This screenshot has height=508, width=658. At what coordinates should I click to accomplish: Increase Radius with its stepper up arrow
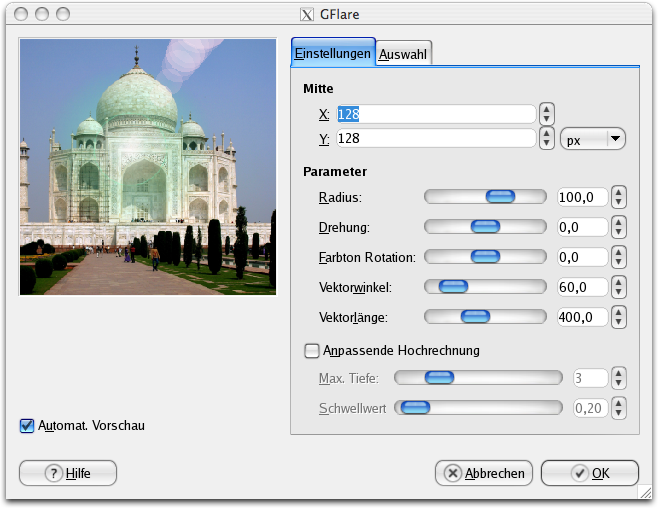(x=619, y=192)
